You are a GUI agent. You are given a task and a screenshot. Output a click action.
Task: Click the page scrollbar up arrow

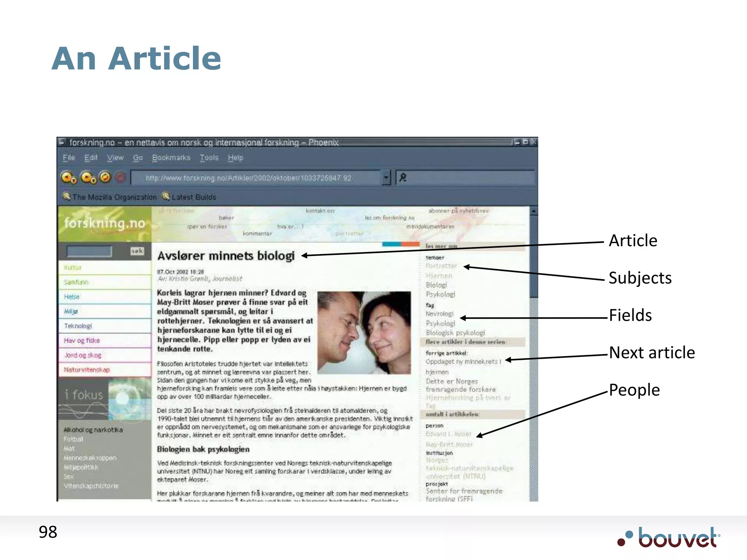pyautogui.click(x=534, y=211)
